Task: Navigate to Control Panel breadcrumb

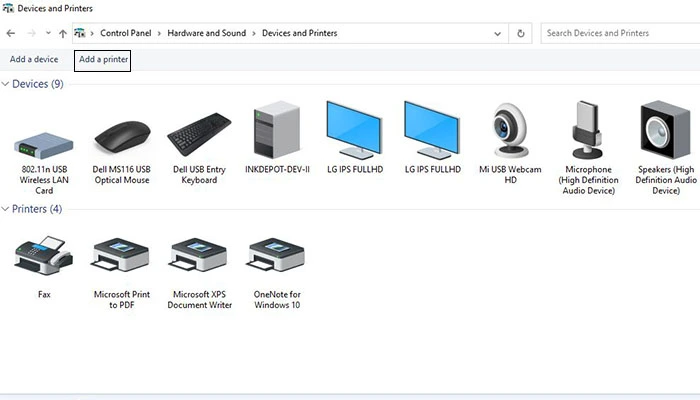Action: coord(125,33)
